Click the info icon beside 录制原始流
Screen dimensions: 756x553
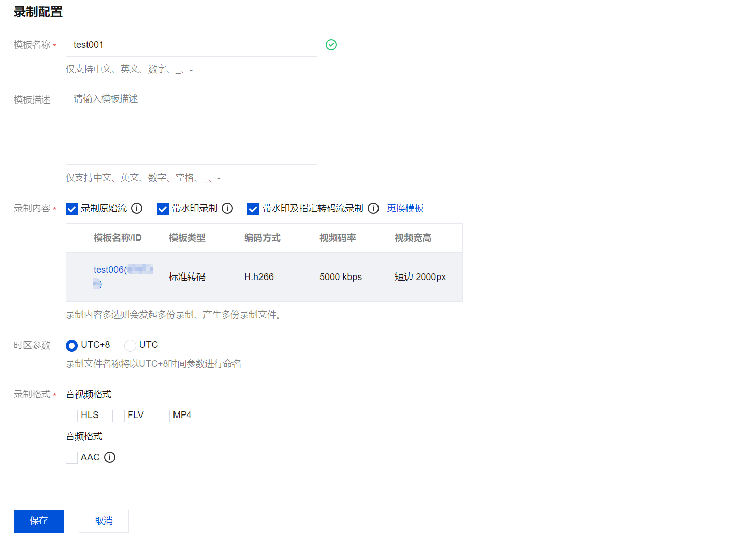[137, 208]
